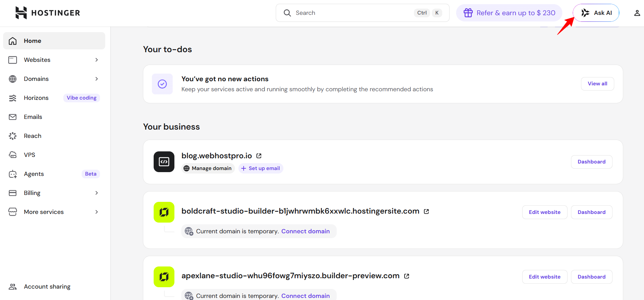Click the blog.webhostpro.io code site icon
The width and height of the screenshot is (644, 300).
coord(164,162)
